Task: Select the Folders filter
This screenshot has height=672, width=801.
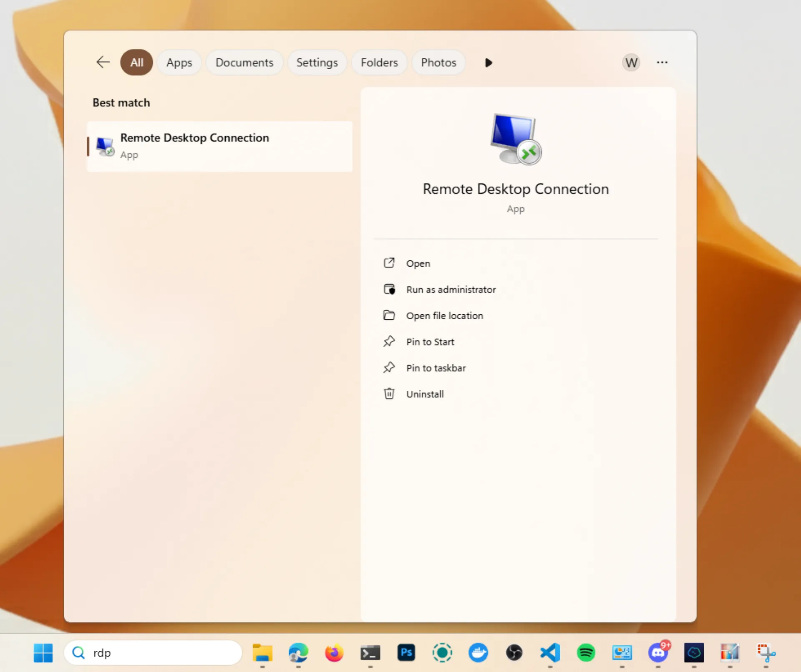Action: (x=379, y=62)
